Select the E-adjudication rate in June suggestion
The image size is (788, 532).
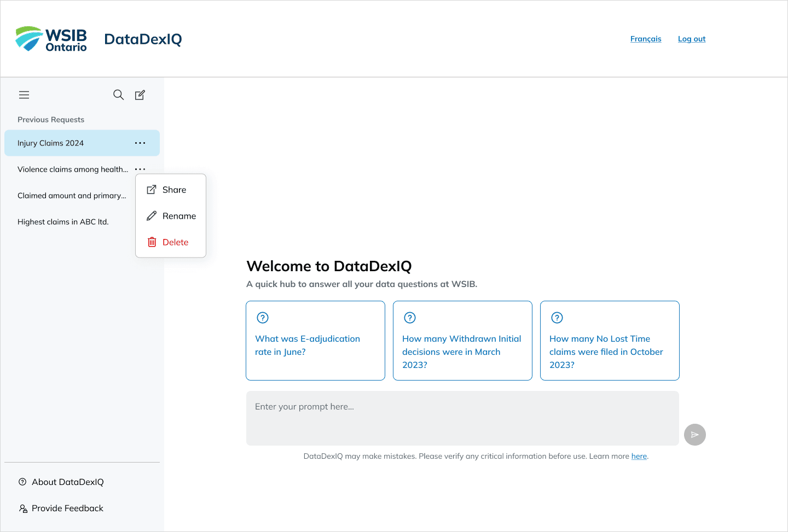(x=315, y=341)
